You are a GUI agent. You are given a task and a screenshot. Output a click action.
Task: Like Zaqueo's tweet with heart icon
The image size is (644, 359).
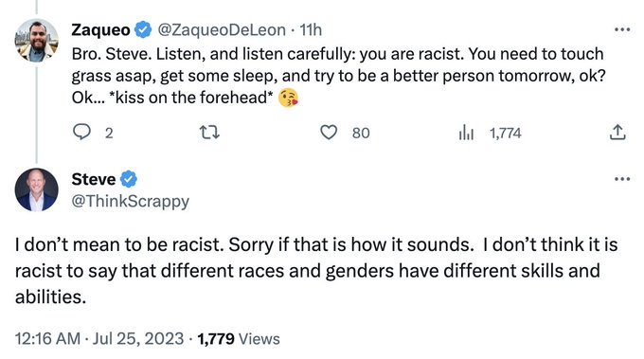pyautogui.click(x=329, y=133)
